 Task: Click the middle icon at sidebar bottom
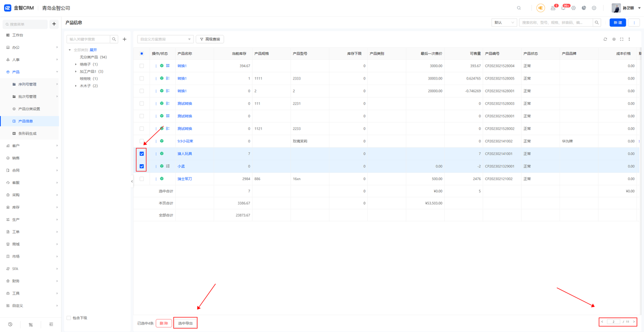tap(31, 324)
